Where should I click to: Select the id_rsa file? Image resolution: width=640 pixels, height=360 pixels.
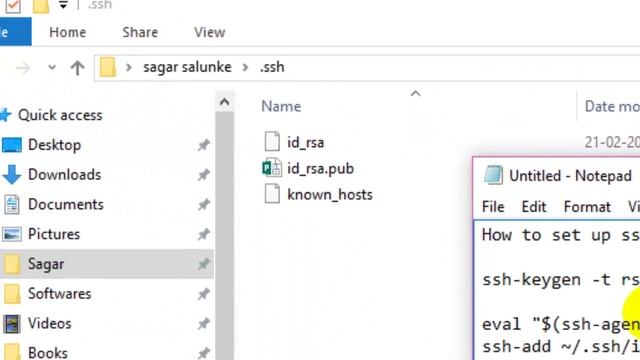tap(305, 142)
